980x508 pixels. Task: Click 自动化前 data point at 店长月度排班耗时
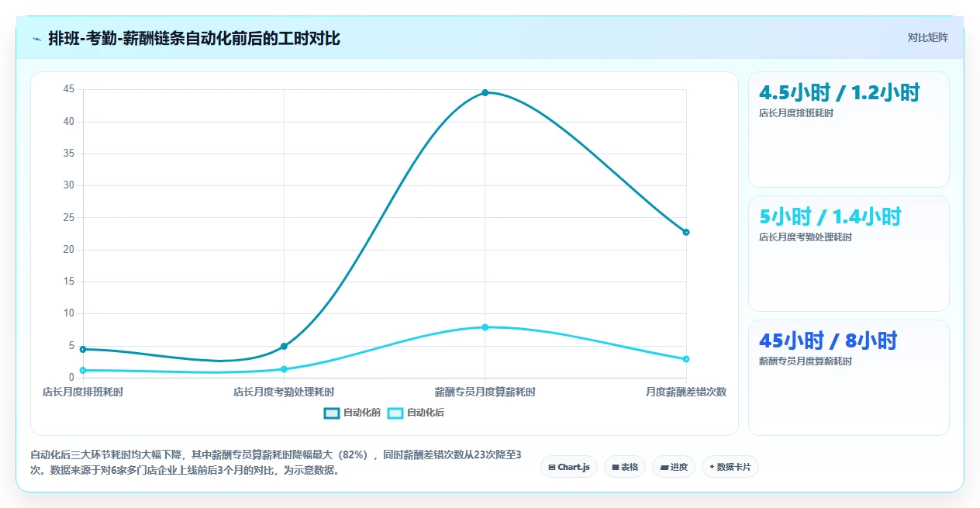83,349
